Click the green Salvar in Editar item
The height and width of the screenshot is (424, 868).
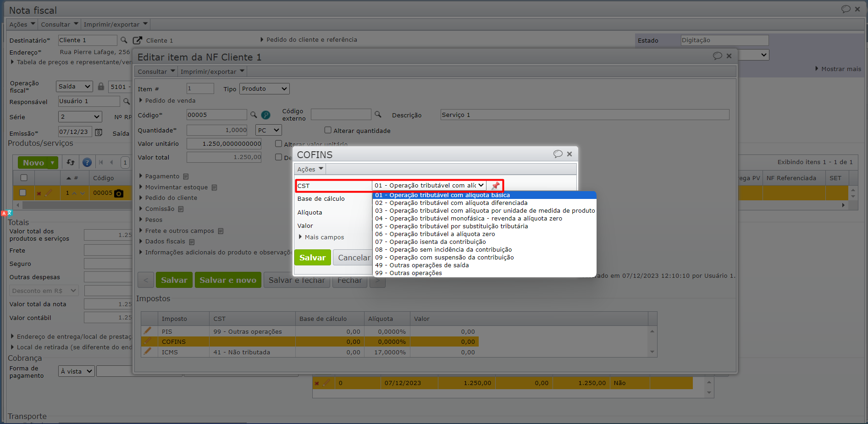[x=174, y=280]
